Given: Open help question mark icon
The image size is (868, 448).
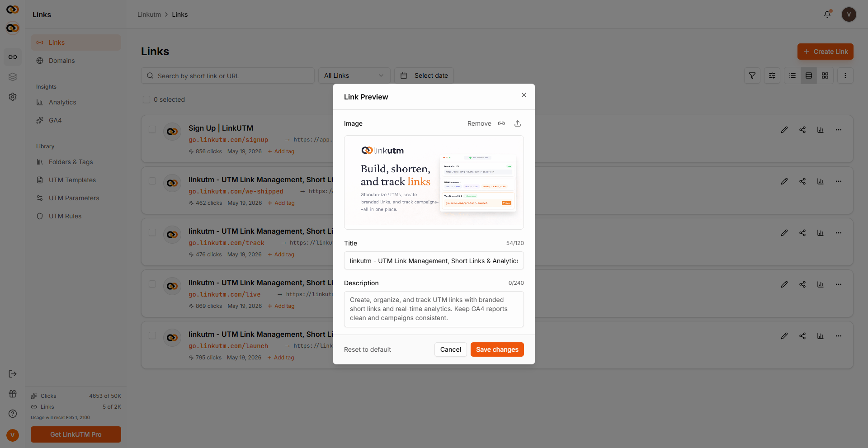Looking at the screenshot, I should tap(13, 414).
